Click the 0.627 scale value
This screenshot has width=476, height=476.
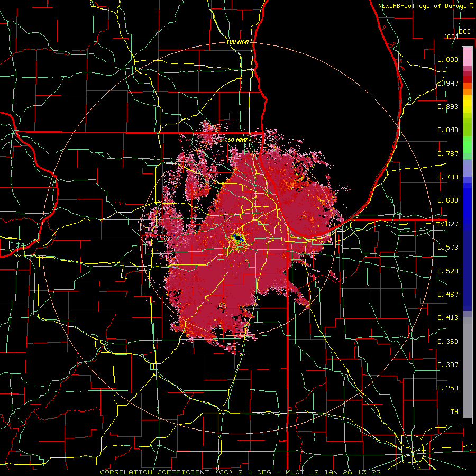[x=448, y=224]
